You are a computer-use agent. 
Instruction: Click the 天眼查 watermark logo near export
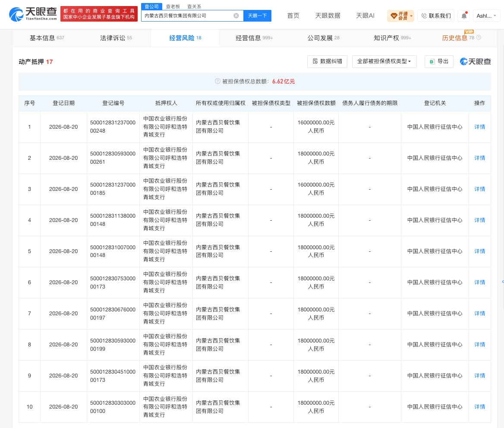tap(476, 61)
